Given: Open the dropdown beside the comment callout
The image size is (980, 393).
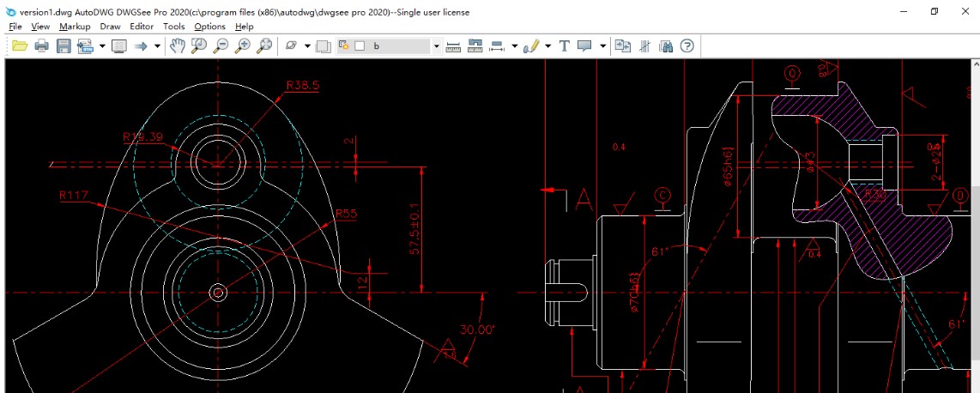Looking at the screenshot, I should click(603, 46).
